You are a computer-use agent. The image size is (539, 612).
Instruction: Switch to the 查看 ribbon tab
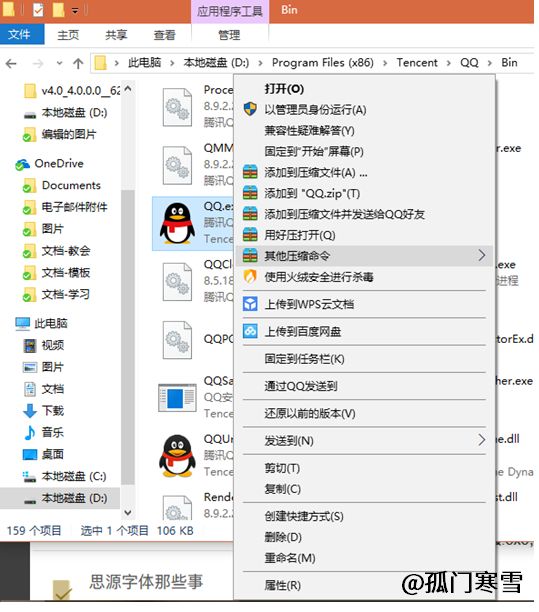164,35
